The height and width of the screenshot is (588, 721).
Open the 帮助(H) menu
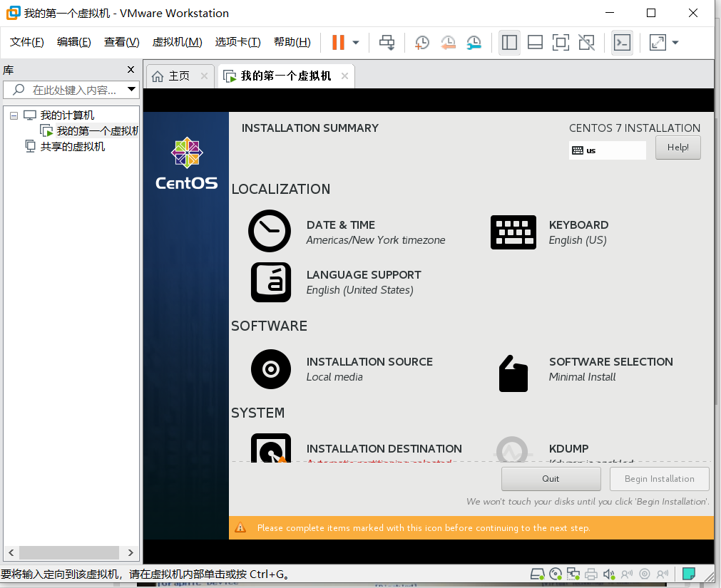click(x=292, y=42)
